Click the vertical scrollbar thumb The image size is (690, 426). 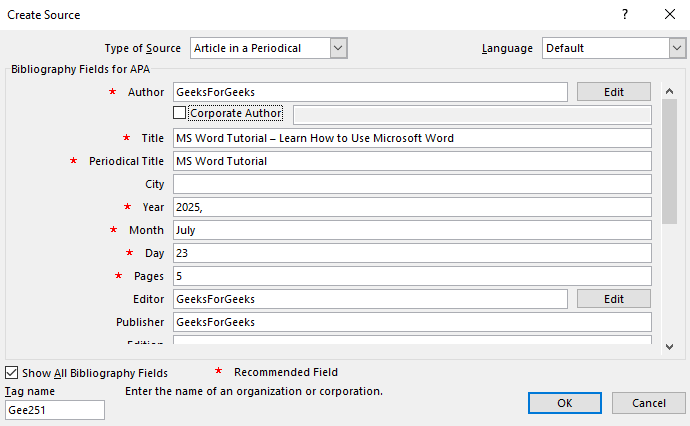pos(669,162)
